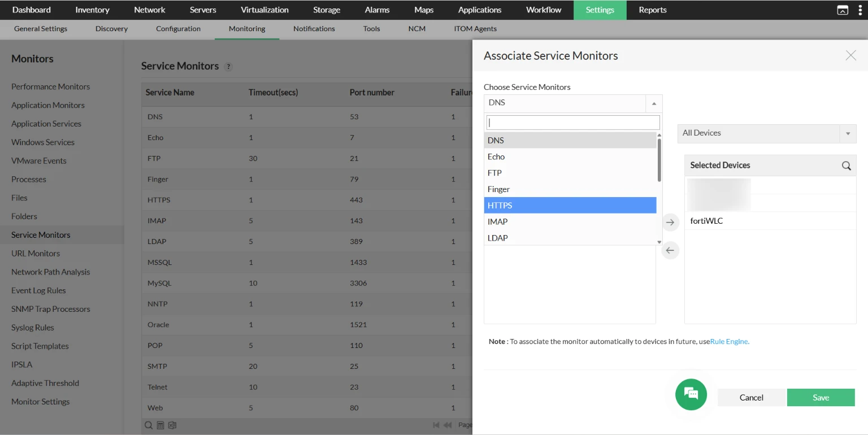Open the All Devices dropdown

pyautogui.click(x=767, y=133)
